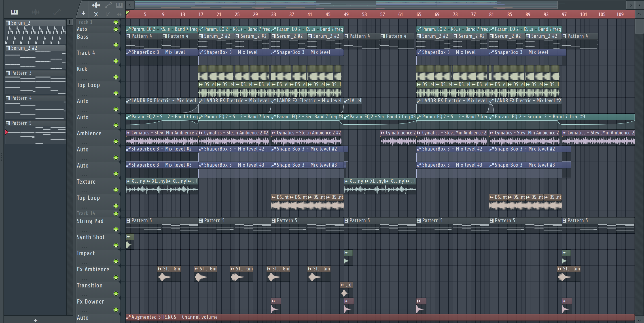The image size is (644, 323).
Task: Select Pattern 3 in the picker
Action: (21, 73)
